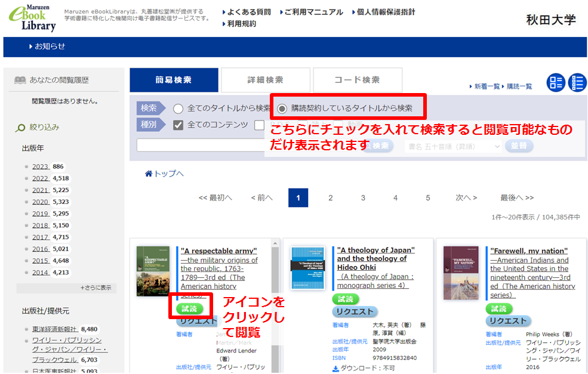Click 試読 for Farewell, my nation
This screenshot has height=374, width=588.
tap(498, 309)
